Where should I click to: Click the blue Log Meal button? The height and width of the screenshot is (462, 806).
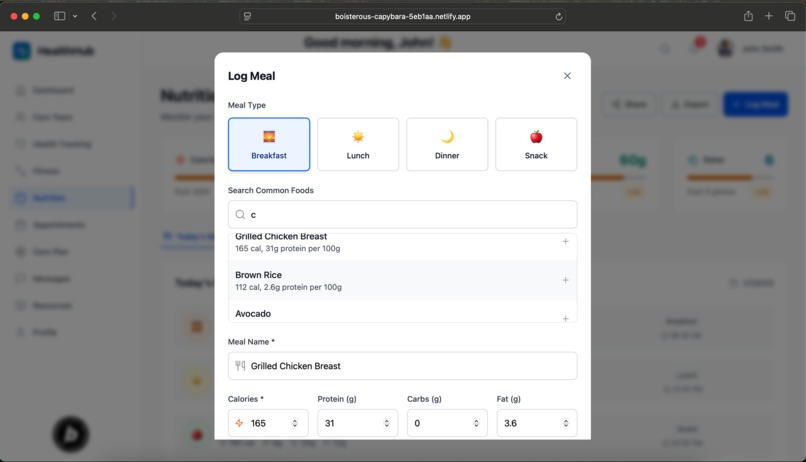tap(755, 104)
